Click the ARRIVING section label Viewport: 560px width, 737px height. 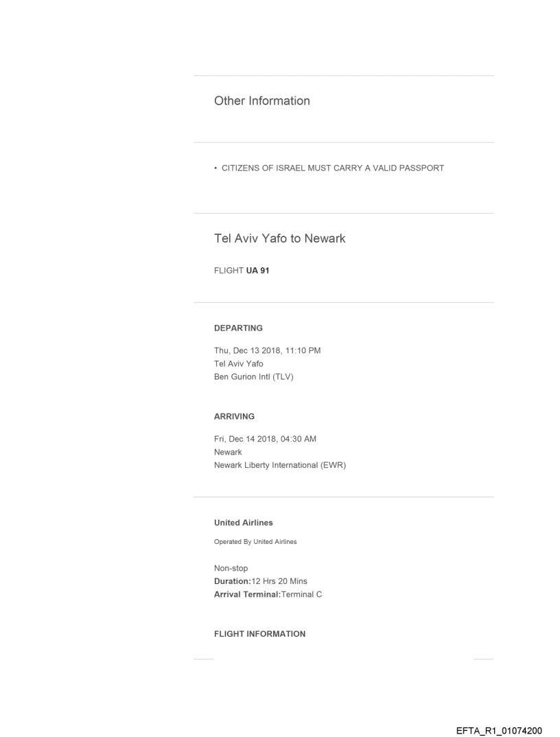click(x=234, y=416)
